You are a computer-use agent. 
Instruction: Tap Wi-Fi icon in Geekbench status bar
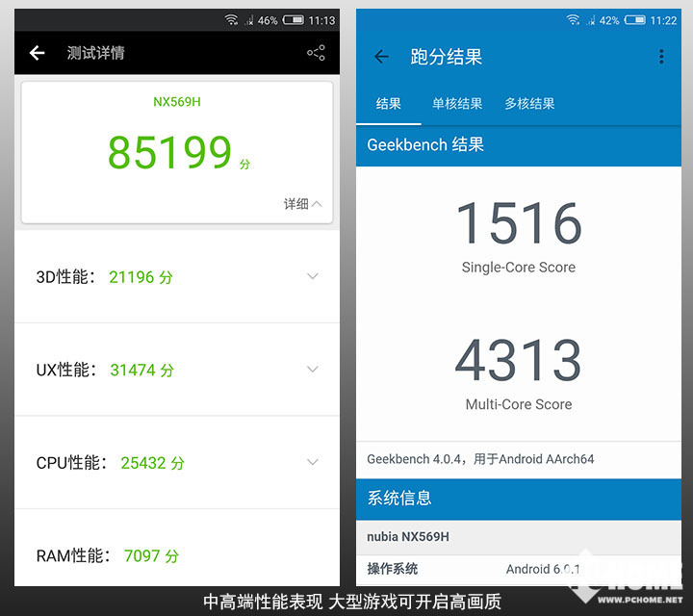[x=573, y=20]
